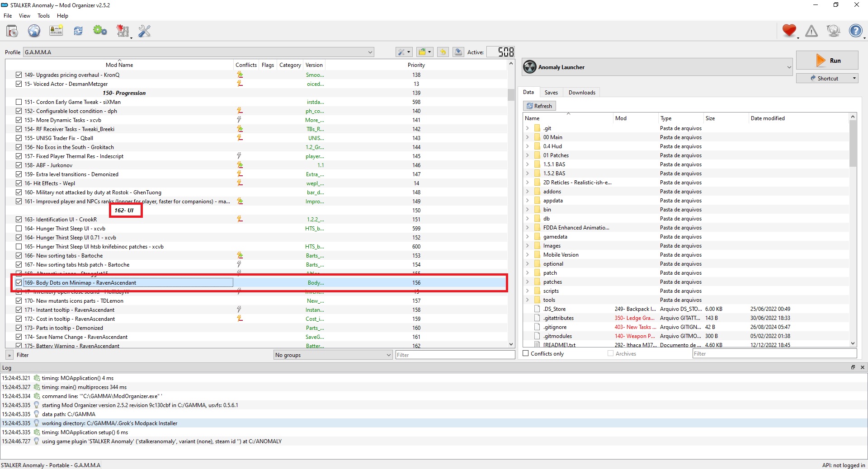Click the Data tree vertical scrollbar thumb
The image size is (868, 469).
(x=853, y=144)
